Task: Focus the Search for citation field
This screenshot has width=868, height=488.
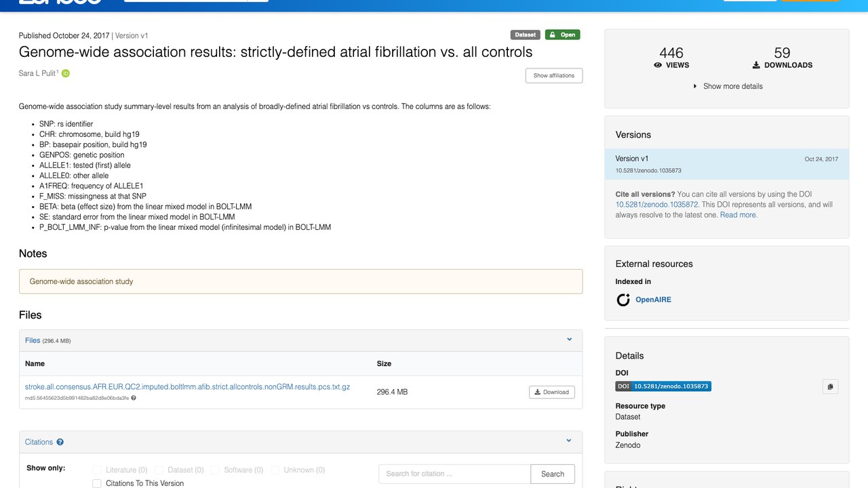Action: pyautogui.click(x=454, y=474)
